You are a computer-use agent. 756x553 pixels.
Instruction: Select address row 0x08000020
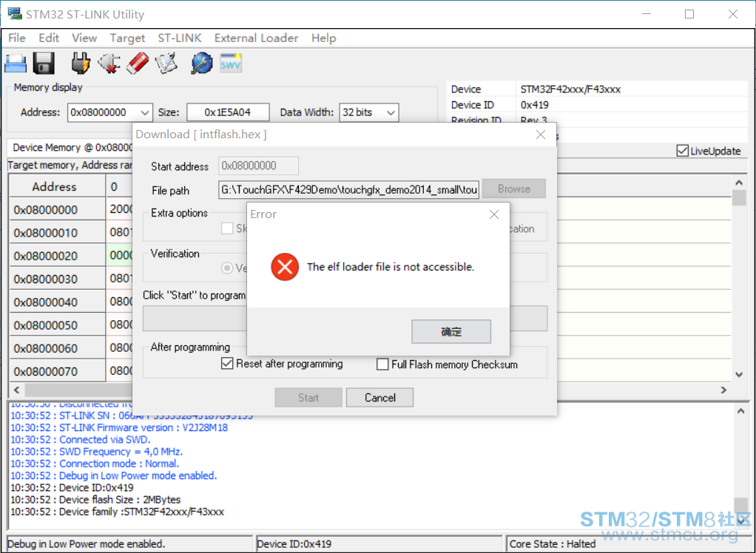click(57, 256)
